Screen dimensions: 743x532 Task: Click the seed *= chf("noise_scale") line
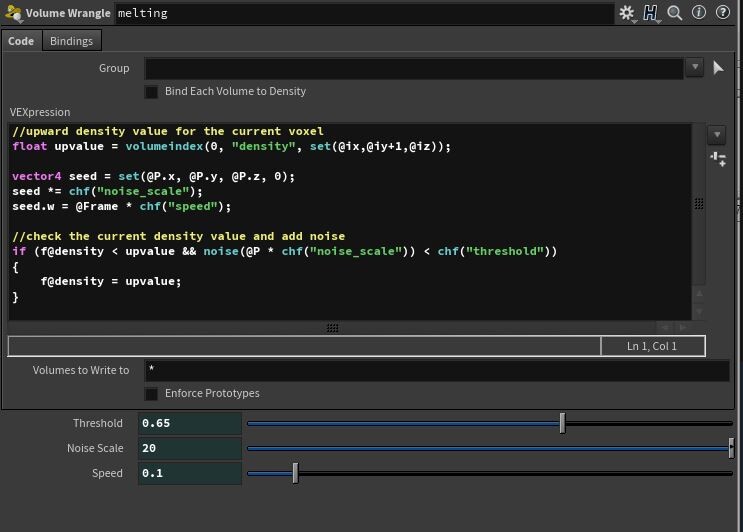[108, 191]
